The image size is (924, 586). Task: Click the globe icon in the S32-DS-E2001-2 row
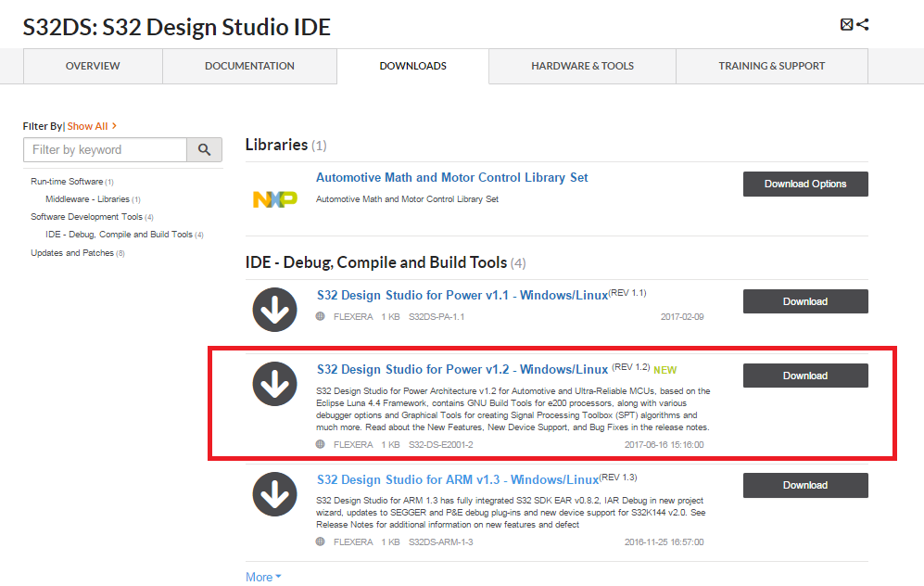point(320,444)
